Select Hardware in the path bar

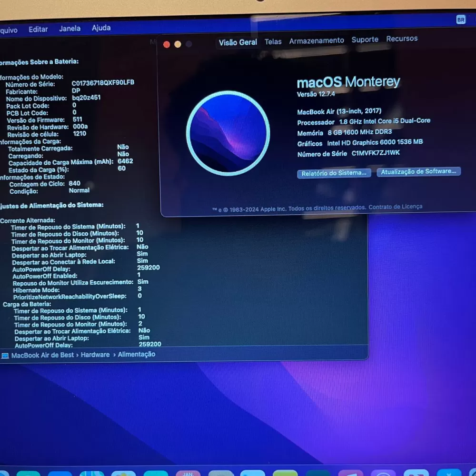(x=95, y=355)
